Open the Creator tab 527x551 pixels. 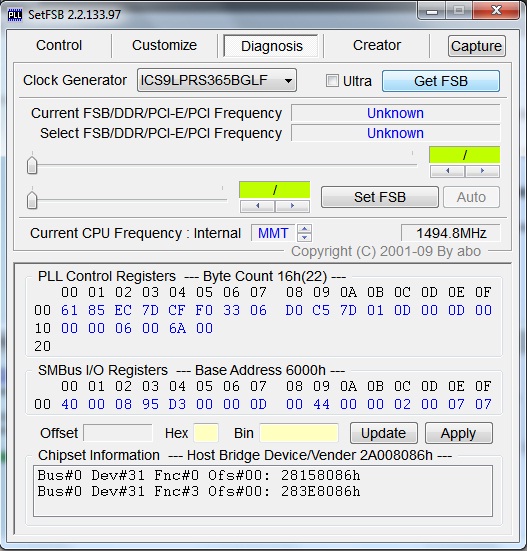coord(377,45)
